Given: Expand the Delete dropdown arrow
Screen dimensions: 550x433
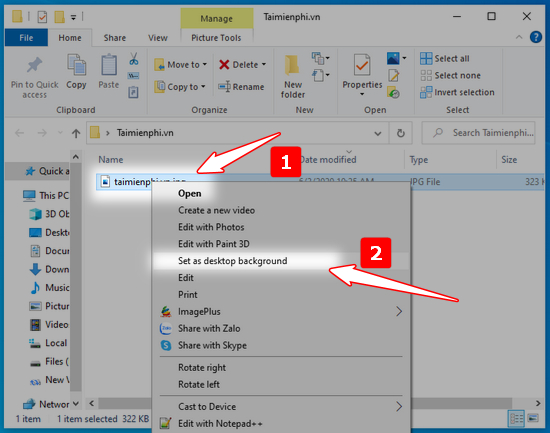Looking at the screenshot, I should (264, 65).
